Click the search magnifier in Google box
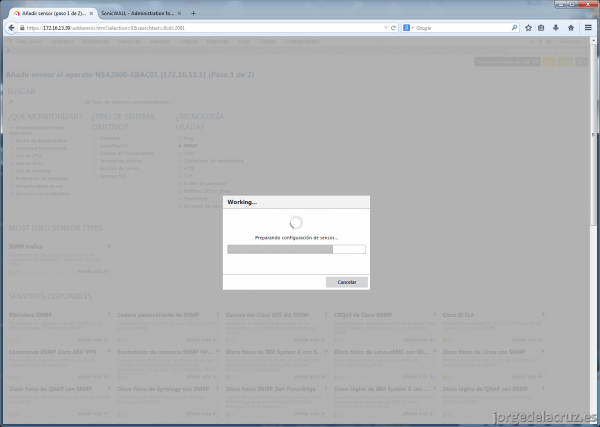This screenshot has height=427, width=600. pyautogui.click(x=514, y=28)
